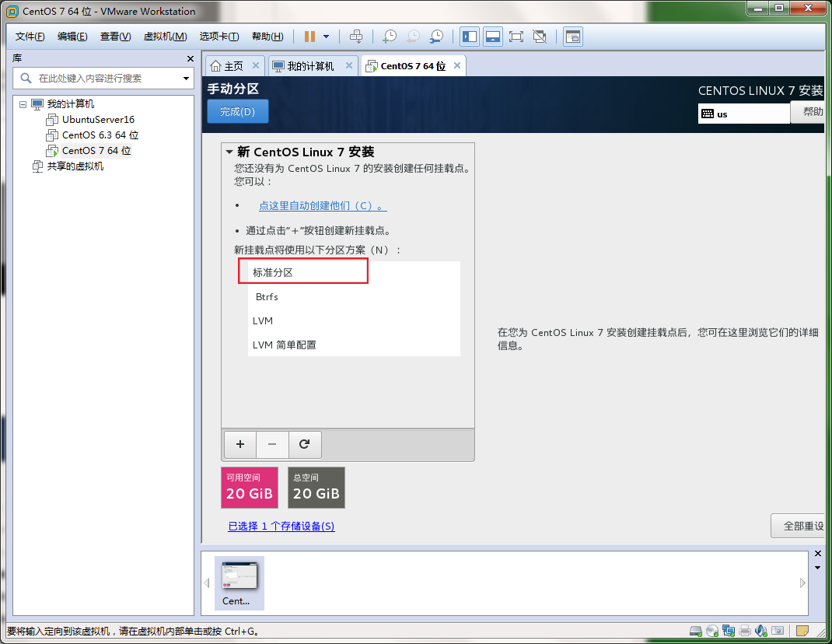The height and width of the screenshot is (644, 832).
Task: Click the us keyboard layout field
Action: click(744, 114)
